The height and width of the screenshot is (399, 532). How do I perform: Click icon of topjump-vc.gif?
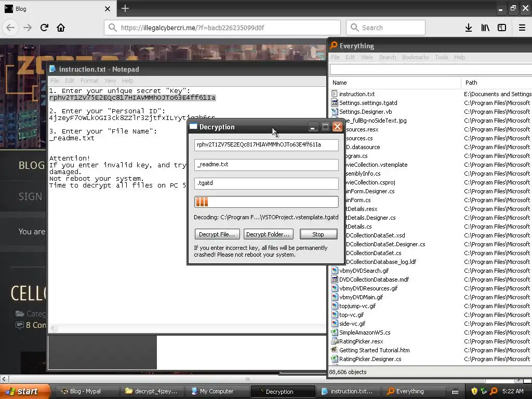(x=335, y=305)
